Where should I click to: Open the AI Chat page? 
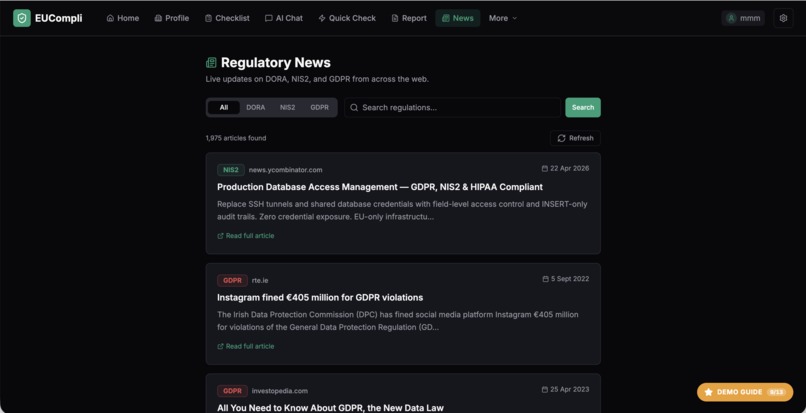coord(284,18)
